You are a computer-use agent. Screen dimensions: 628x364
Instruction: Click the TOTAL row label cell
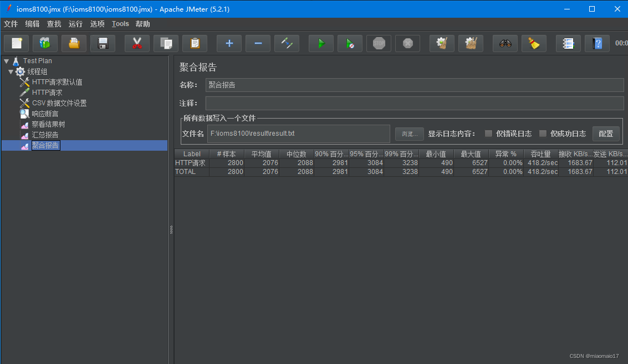coord(192,172)
